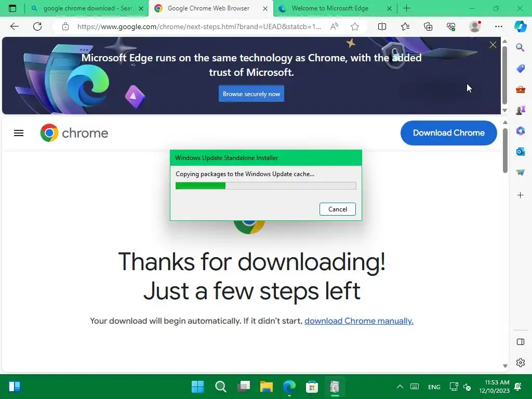Open the Collections icon
Screen dimensions: 532x399
pyautogui.click(x=428, y=26)
